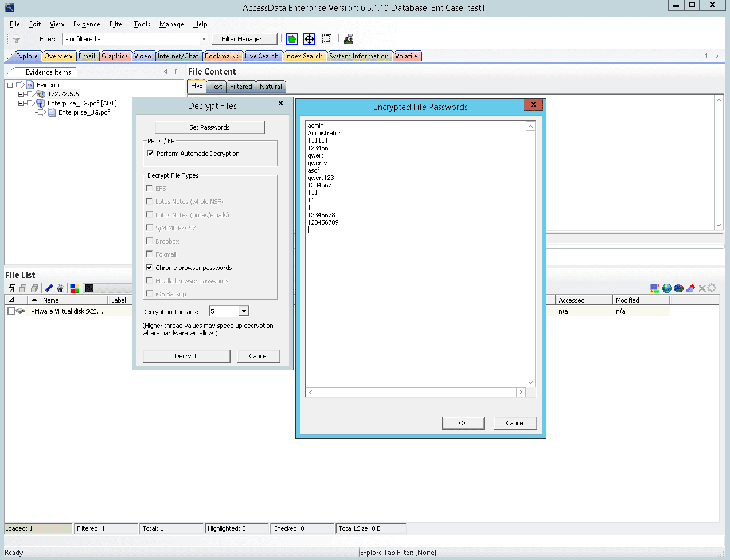
Task: Click the check-all icon in File List toolbar
Action: point(12,288)
